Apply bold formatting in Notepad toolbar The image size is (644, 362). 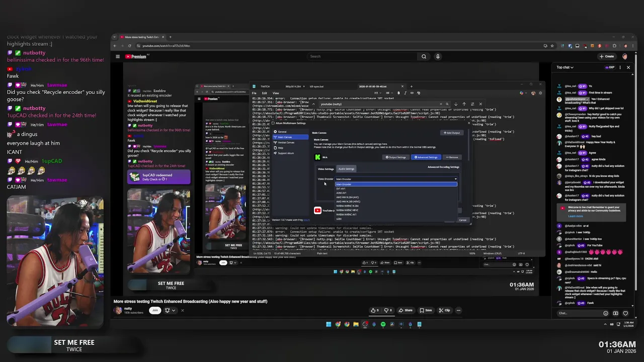[x=398, y=93]
